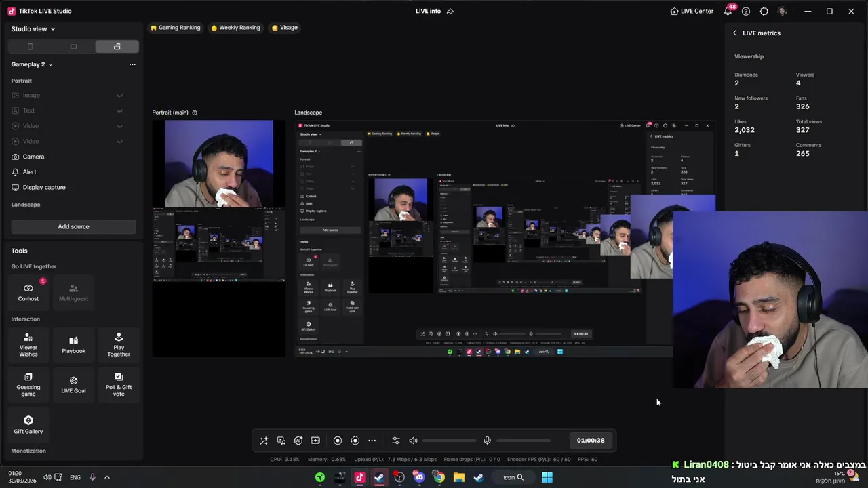Open the Studio view dropdown
The image size is (868, 488).
(33, 29)
